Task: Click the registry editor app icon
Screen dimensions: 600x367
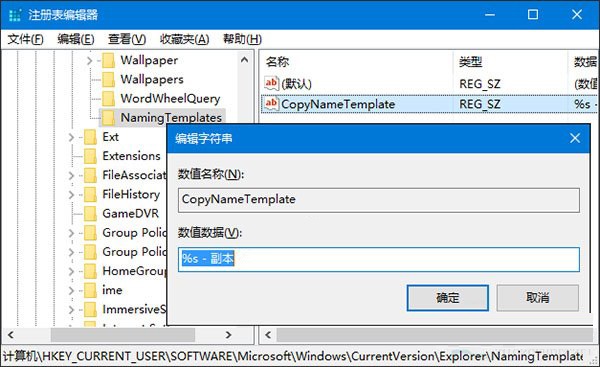Action: click(15, 15)
